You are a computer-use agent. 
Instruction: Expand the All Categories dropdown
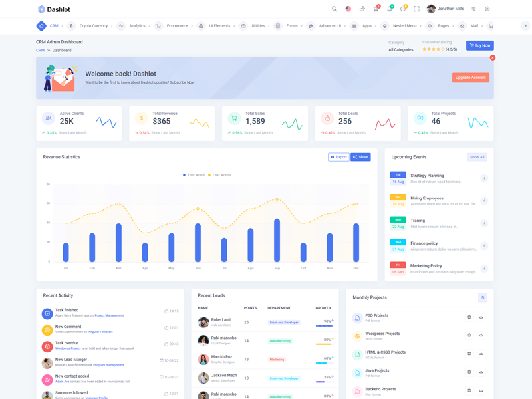coord(401,50)
